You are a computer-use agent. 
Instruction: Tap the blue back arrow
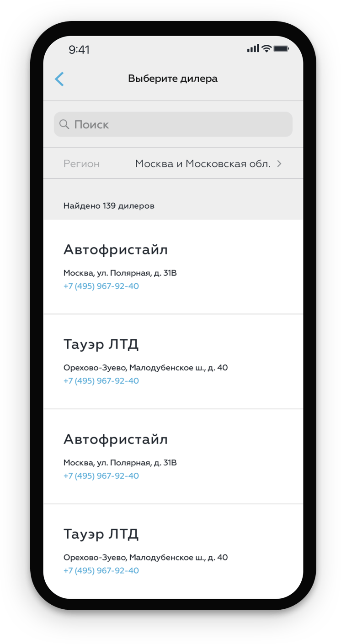tap(59, 79)
